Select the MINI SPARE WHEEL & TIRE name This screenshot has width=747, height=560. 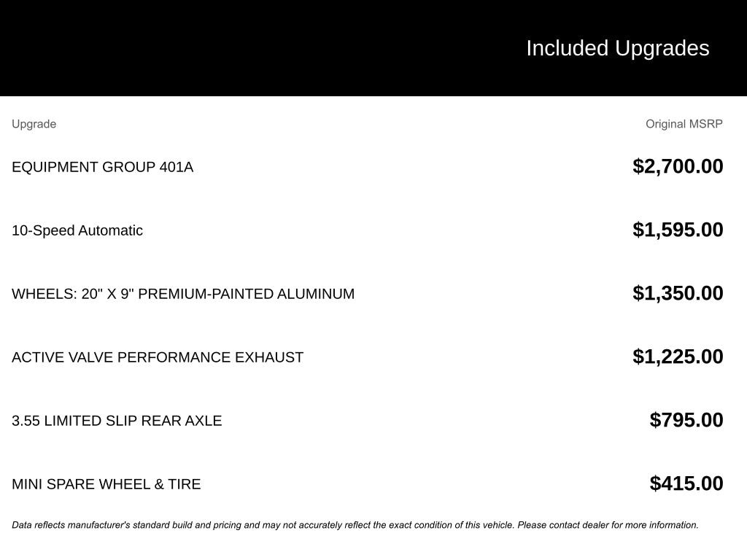[106, 484]
